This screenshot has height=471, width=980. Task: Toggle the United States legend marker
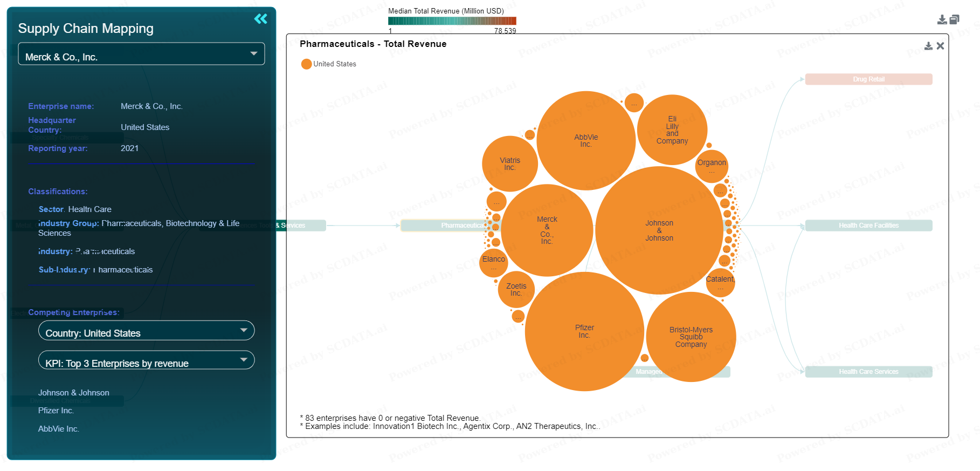[306, 64]
